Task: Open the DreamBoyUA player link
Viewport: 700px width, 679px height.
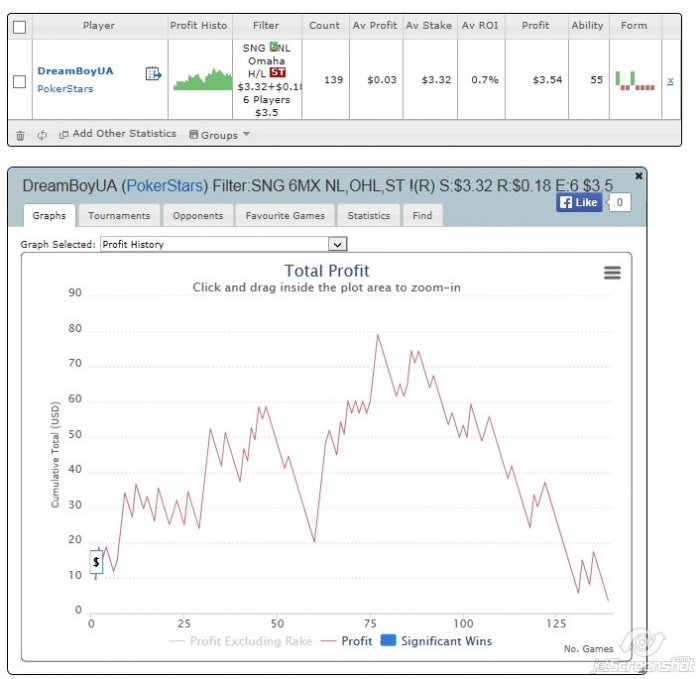Action: [x=75, y=71]
